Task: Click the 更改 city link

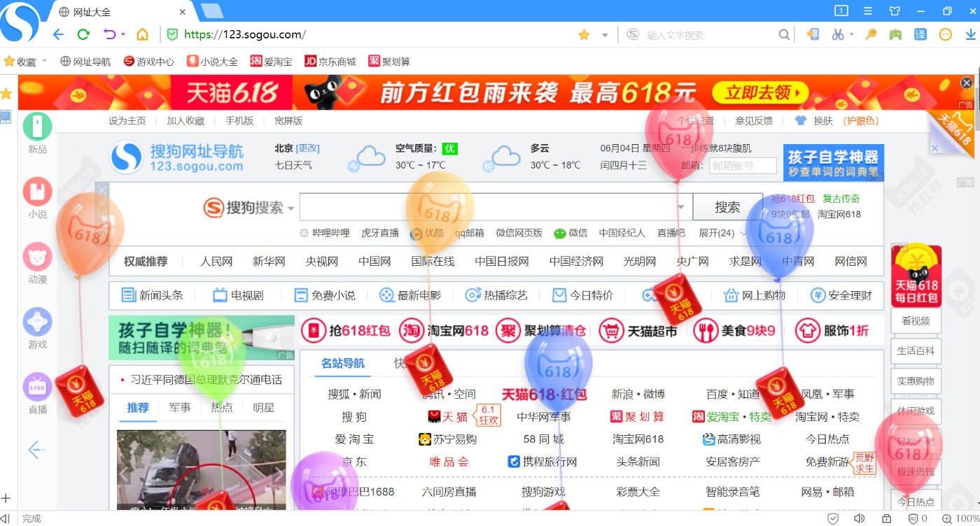Action: (307, 148)
